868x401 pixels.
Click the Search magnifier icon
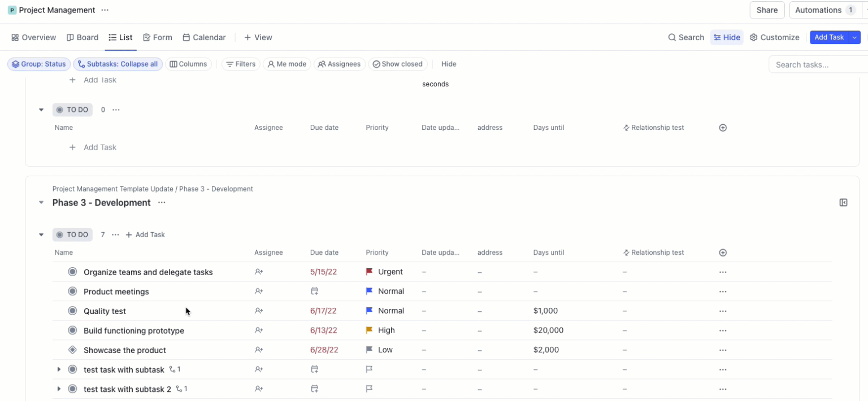672,37
